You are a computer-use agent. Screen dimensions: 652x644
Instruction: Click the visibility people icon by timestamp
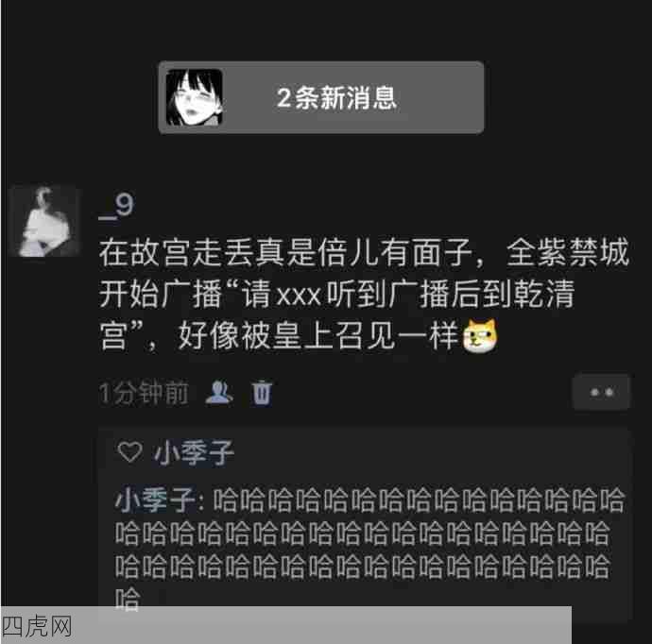(219, 392)
